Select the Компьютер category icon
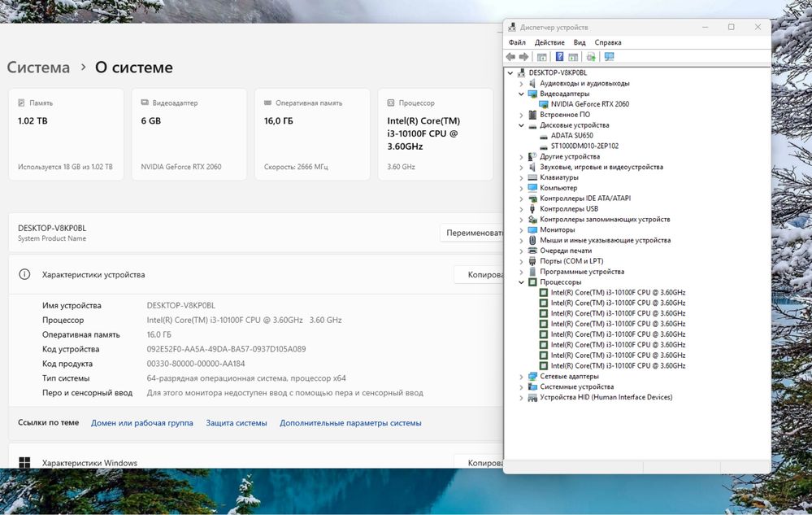Viewport: 812px width, 515px height. pos(532,188)
